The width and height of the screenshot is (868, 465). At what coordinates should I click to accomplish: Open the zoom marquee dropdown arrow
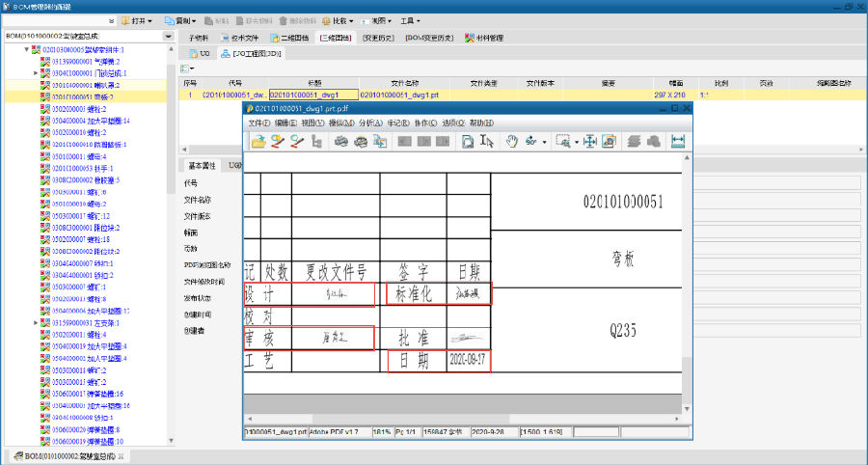click(x=576, y=142)
